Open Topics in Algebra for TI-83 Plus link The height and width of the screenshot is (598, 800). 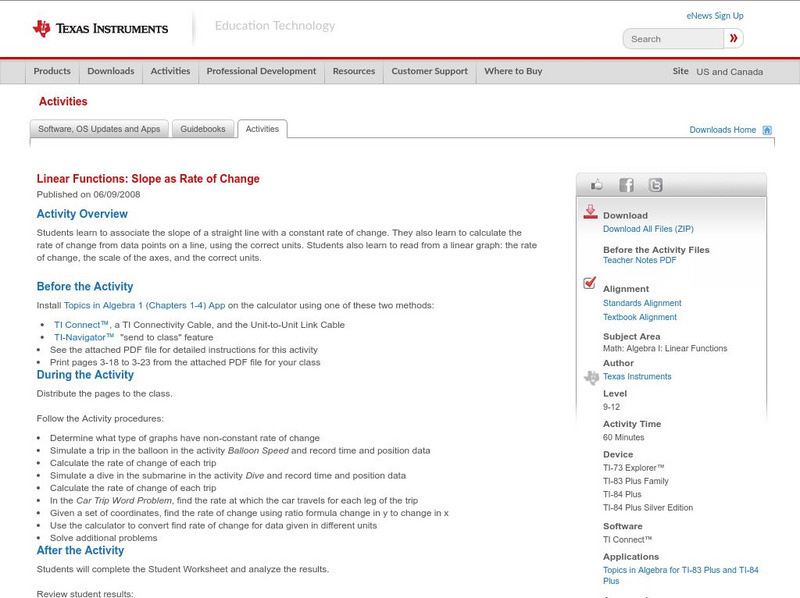click(x=681, y=576)
